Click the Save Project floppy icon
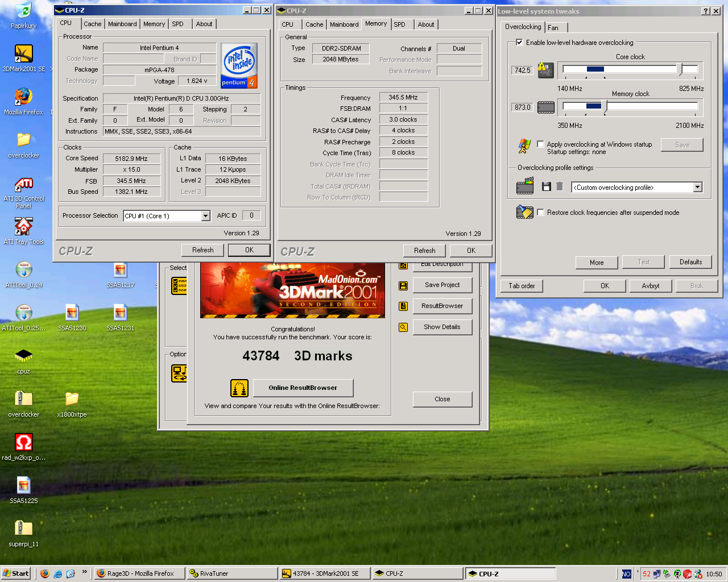The image size is (728, 582). tap(403, 285)
